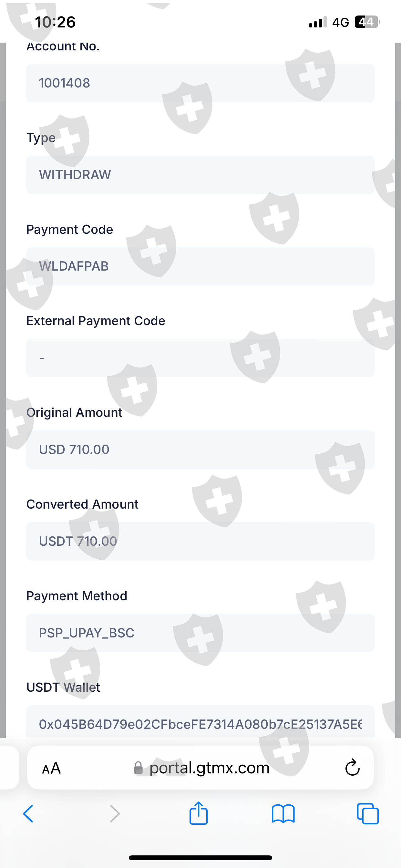Viewport: 401px width, 868px height.
Task: Tap the Safari forward arrow
Action: pos(115,814)
